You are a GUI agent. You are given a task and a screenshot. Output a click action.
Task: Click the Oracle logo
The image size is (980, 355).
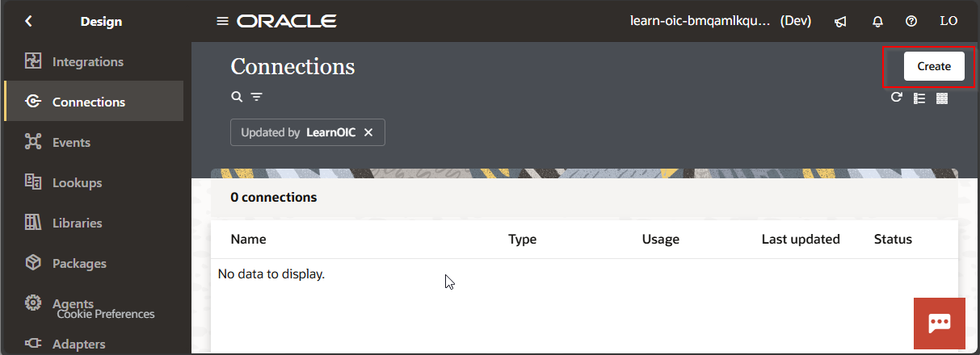pos(287,21)
